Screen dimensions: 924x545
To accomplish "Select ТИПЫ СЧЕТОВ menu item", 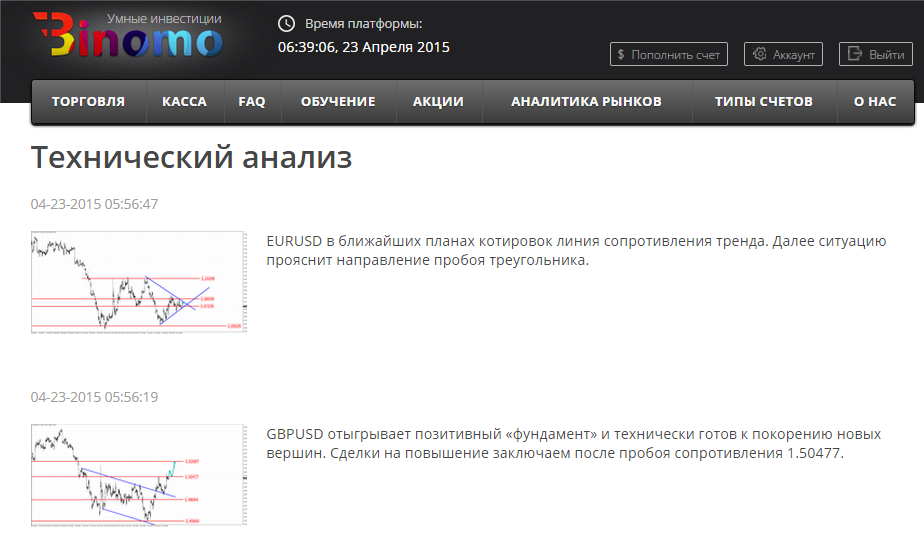I will [763, 102].
